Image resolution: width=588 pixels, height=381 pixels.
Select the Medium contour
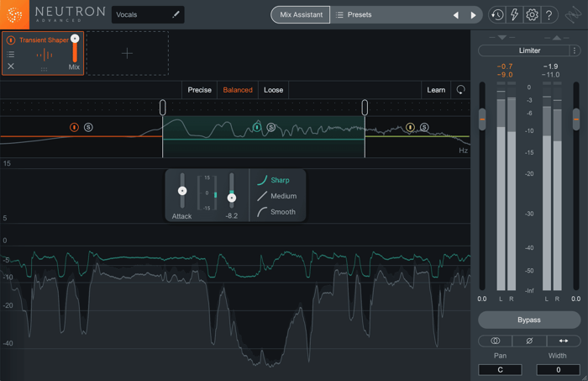(277, 196)
